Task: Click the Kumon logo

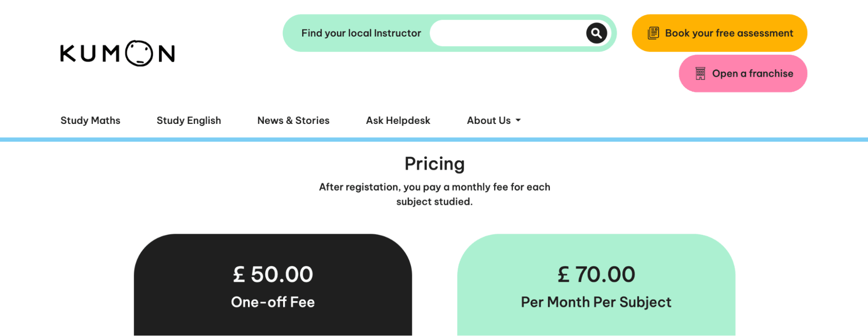Action: (118, 53)
